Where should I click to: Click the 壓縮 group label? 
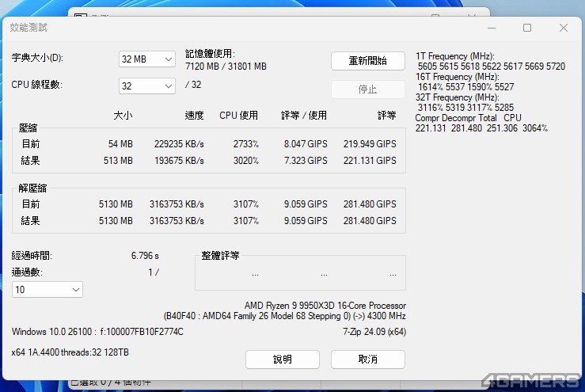tap(28, 128)
